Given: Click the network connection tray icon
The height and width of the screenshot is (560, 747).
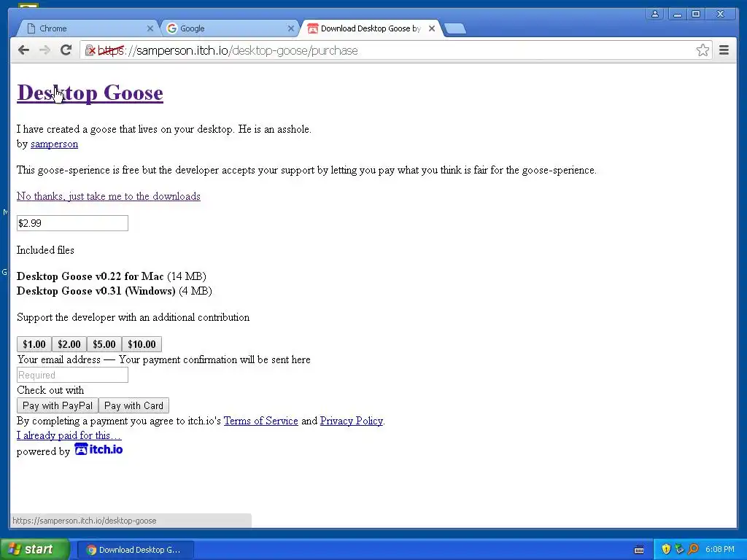Looking at the screenshot, I should click(679, 549).
